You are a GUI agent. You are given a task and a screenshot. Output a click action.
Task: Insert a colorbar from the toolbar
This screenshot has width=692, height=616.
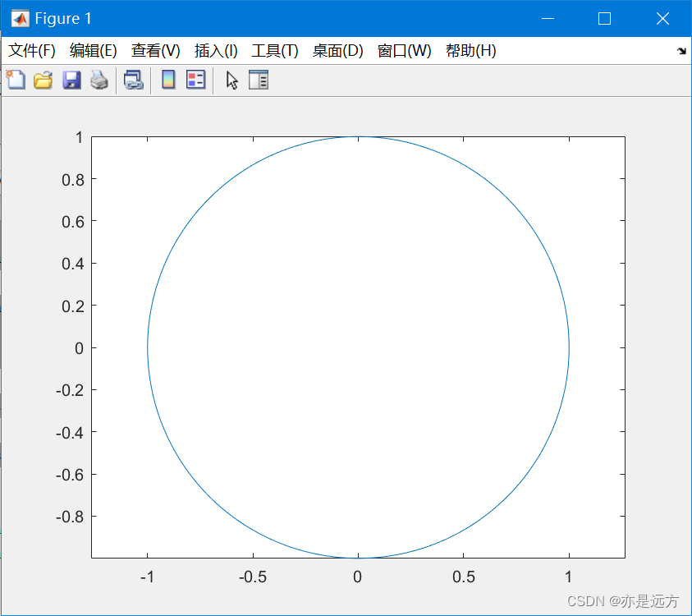168,80
